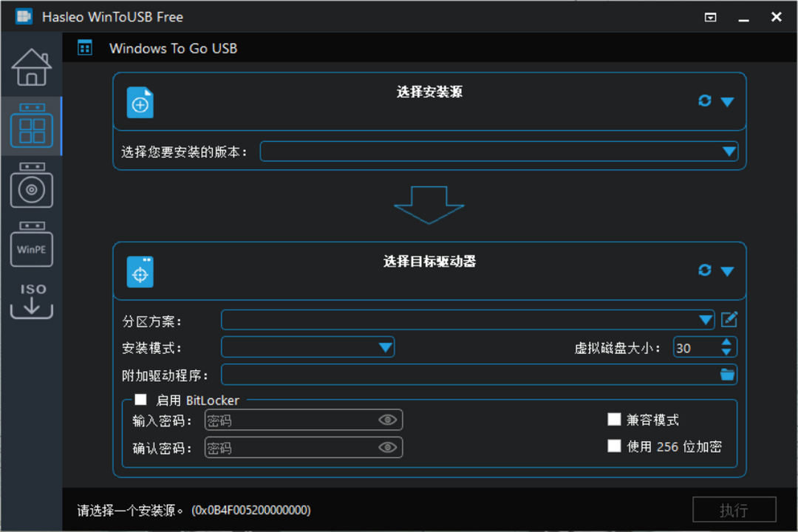Refresh the 选择安装源 installation source list
Image resolution: width=798 pixels, height=532 pixels.
coord(704,102)
